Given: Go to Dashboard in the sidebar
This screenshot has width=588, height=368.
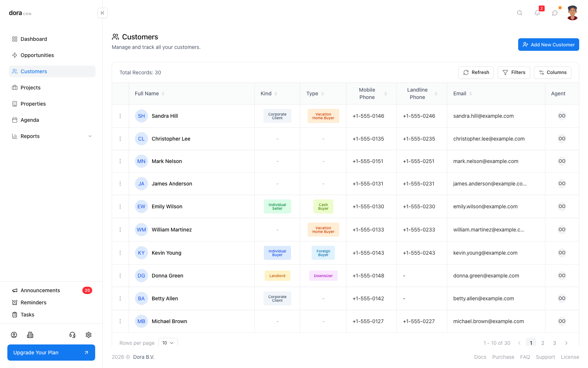Looking at the screenshot, I should click(x=52, y=39).
